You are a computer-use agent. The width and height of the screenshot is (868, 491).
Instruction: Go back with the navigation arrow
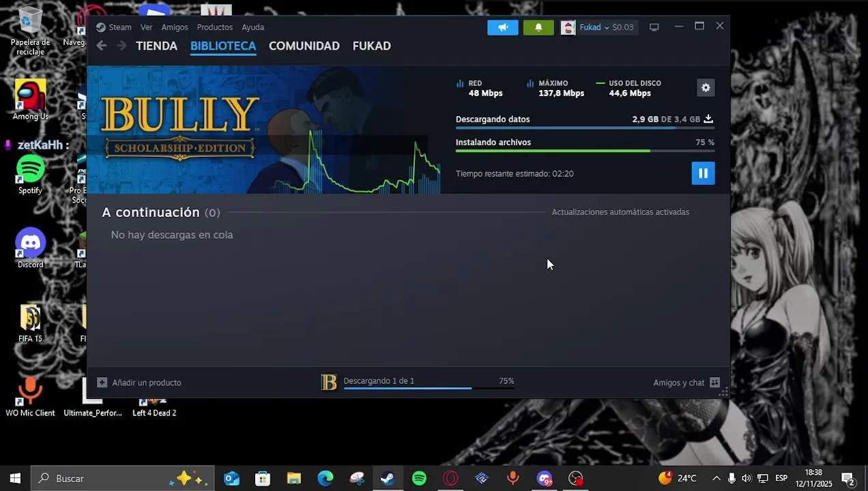102,46
